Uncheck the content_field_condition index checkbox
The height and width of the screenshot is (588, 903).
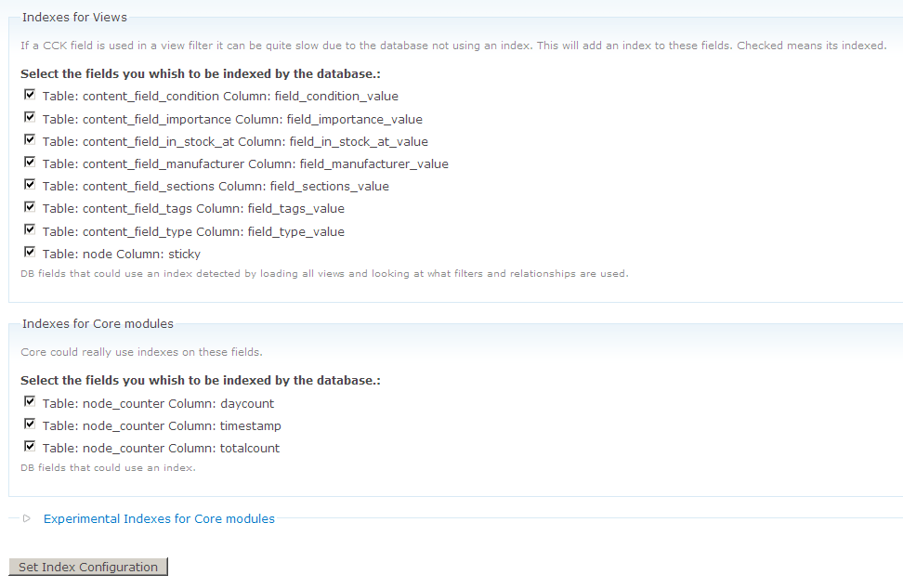pyautogui.click(x=30, y=95)
